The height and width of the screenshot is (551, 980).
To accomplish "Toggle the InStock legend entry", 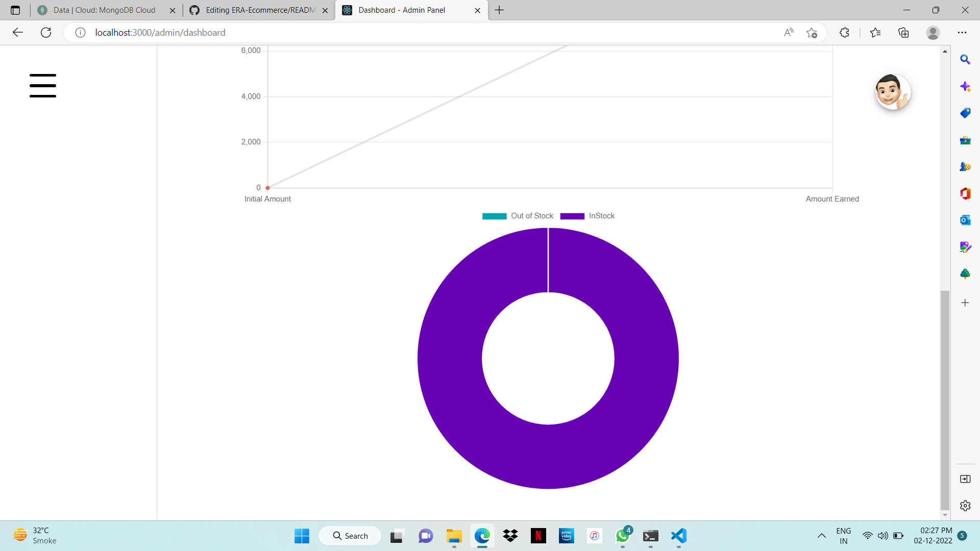I will 587,216.
